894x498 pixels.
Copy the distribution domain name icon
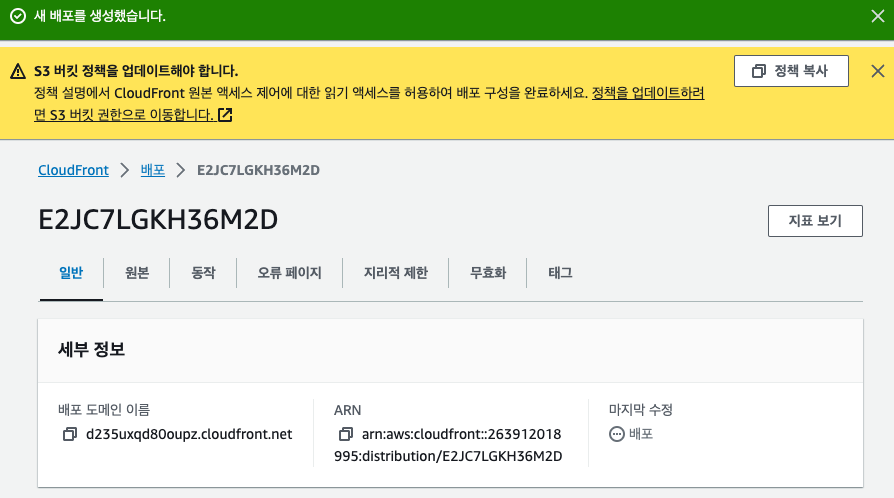pyautogui.click(x=70, y=434)
